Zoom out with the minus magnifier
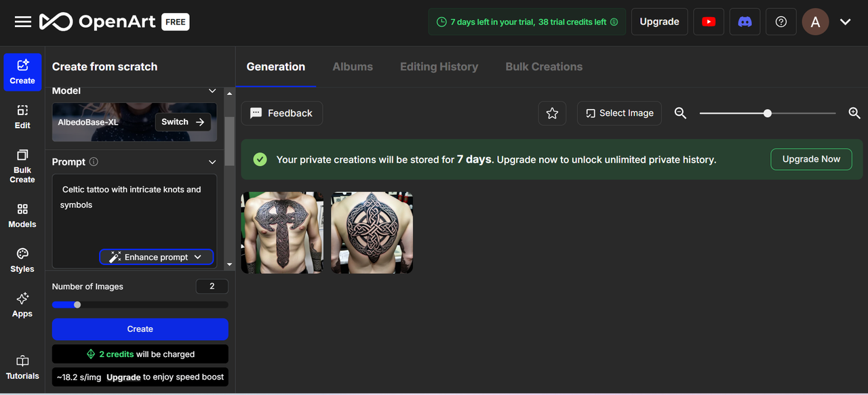This screenshot has height=395, width=868. click(x=680, y=113)
